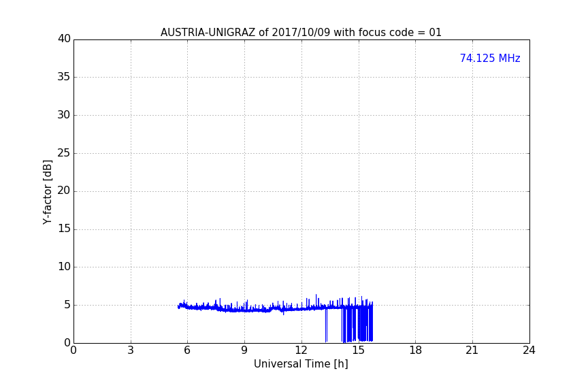Viewport: 588px width, 392px height.
Task: Click the plot title AUSTRIA-UNIGRAZ of 2017/10/09
Action: [x=301, y=33]
